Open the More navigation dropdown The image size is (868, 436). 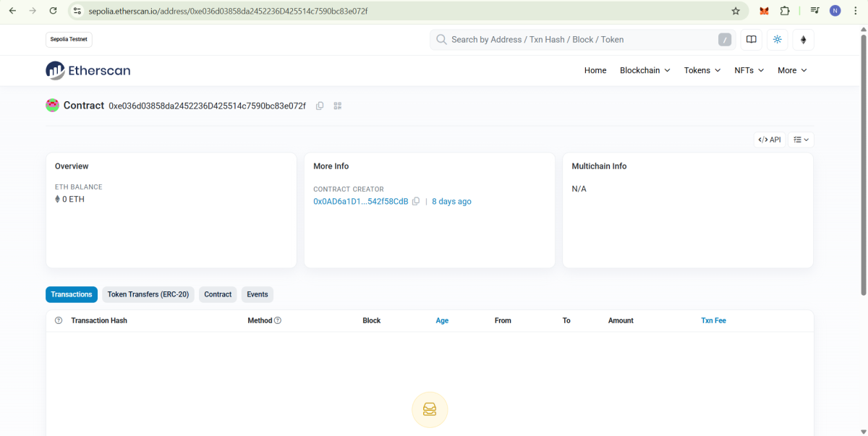(792, 70)
